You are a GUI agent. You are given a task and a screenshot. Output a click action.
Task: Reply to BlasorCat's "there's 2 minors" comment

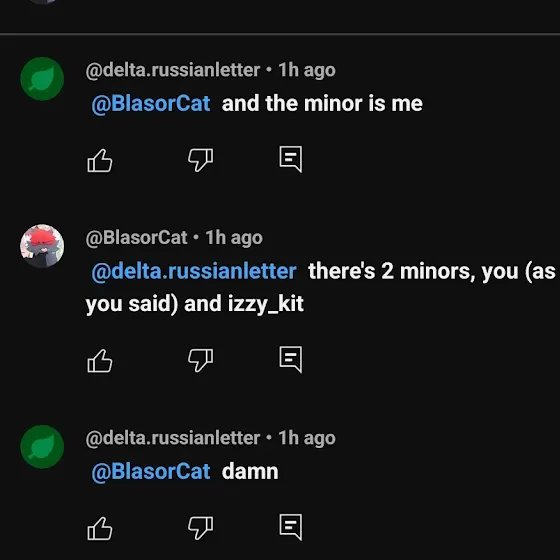(291, 360)
